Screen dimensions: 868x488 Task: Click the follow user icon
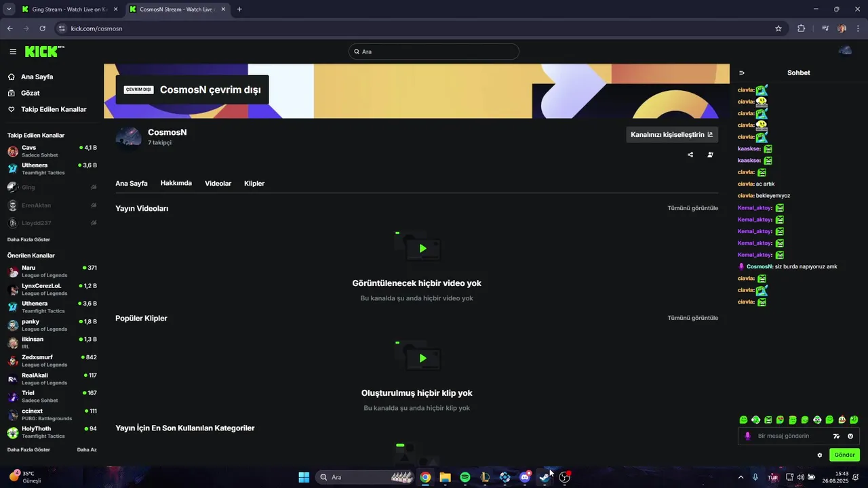pyautogui.click(x=710, y=155)
